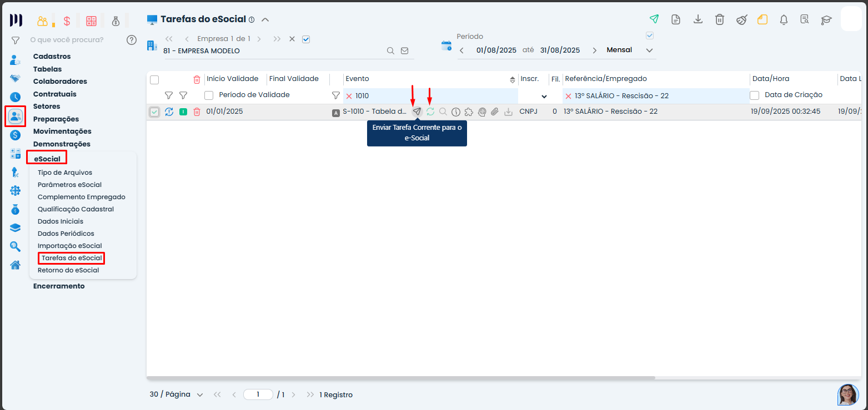Go to the previous period with left chevron
868x410 pixels.
click(x=461, y=50)
